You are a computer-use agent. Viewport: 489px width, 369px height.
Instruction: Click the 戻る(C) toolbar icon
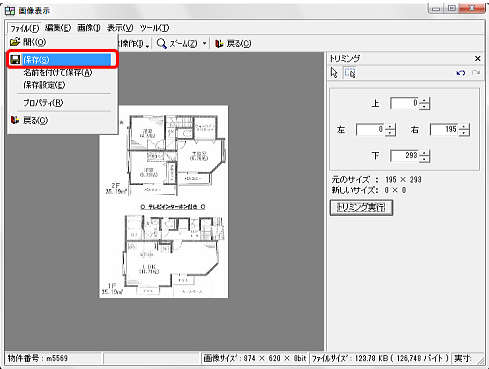[x=219, y=44]
